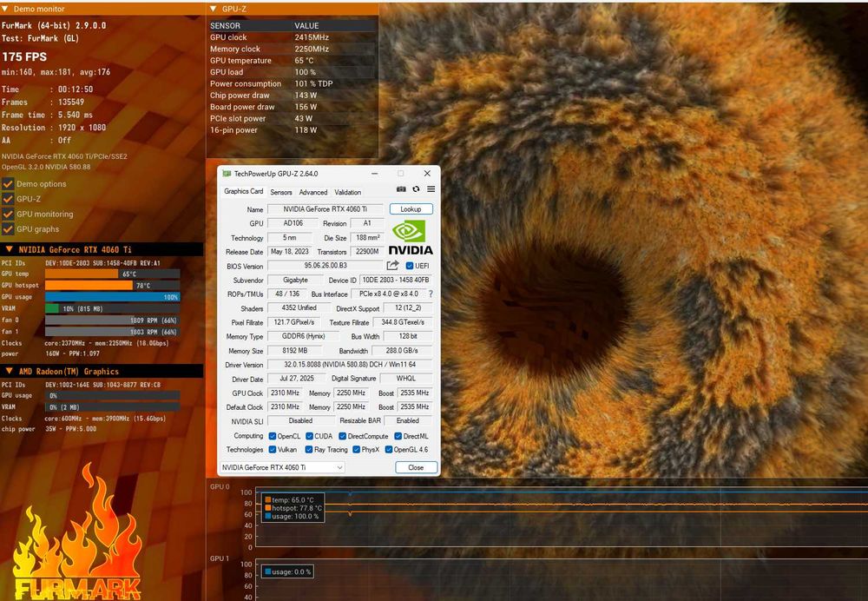868x601 pixels.
Task: Click the GPU temp 65°C bar
Action: click(x=112, y=274)
